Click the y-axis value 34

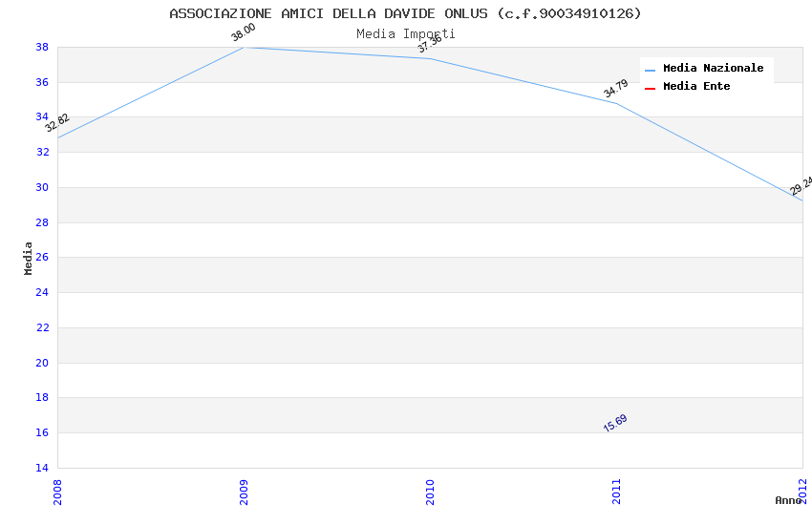(42, 116)
